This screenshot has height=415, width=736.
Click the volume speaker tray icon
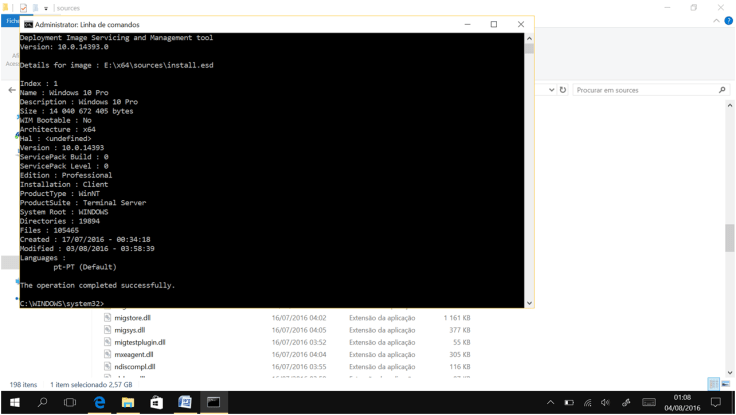(x=606, y=402)
